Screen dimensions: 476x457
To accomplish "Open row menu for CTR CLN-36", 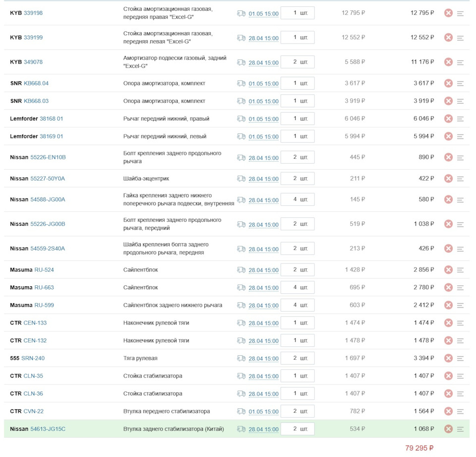I will [460, 393].
